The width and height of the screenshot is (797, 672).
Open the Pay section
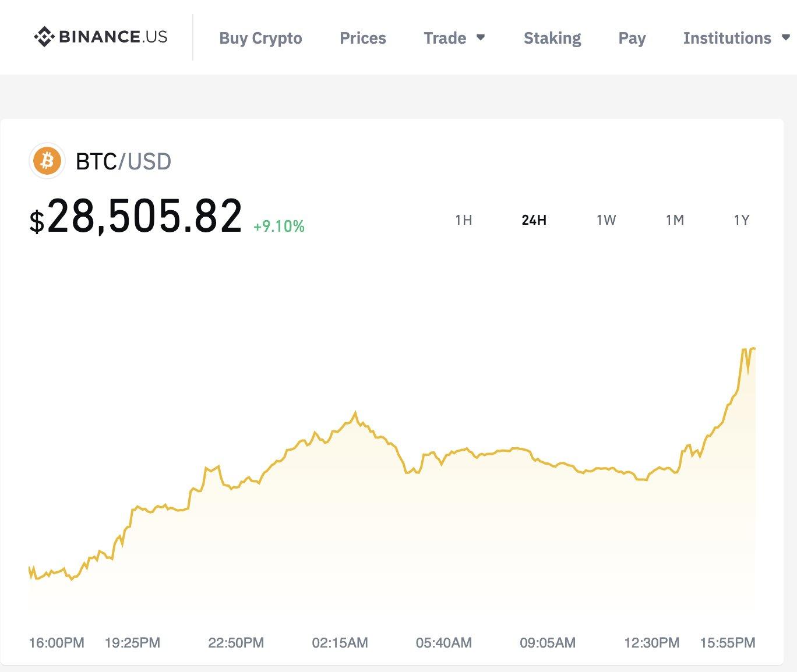coord(632,38)
